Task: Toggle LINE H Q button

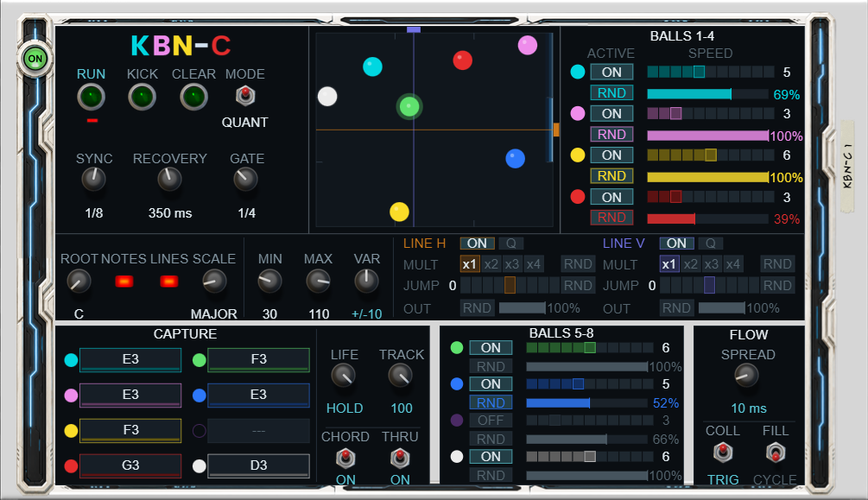Action: pos(511,244)
